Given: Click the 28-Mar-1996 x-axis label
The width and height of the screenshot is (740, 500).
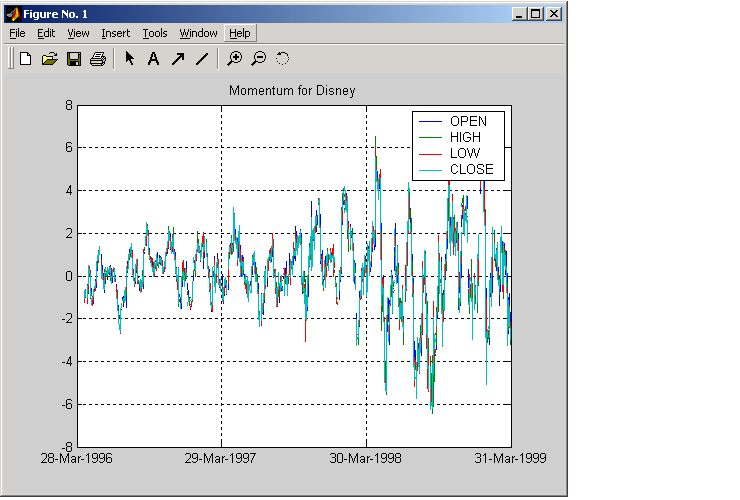Looking at the screenshot, I should (x=76, y=458).
